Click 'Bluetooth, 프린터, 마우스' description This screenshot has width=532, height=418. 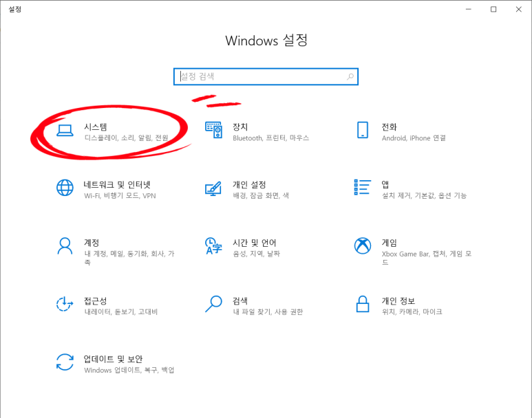tap(270, 138)
